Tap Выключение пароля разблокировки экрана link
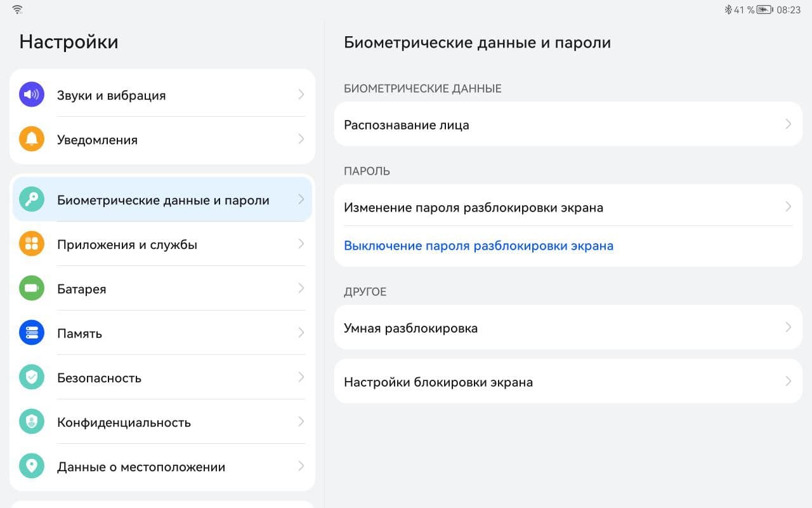The width and height of the screenshot is (812, 508). [478, 246]
